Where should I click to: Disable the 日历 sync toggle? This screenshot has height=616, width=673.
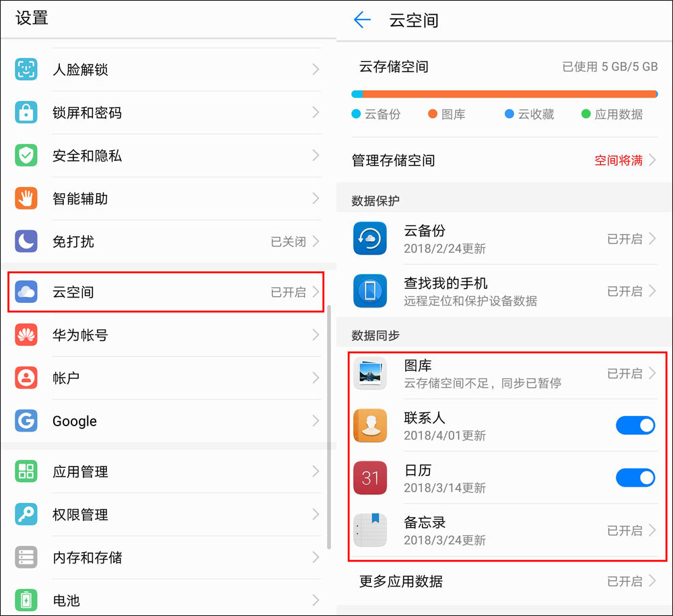point(635,478)
